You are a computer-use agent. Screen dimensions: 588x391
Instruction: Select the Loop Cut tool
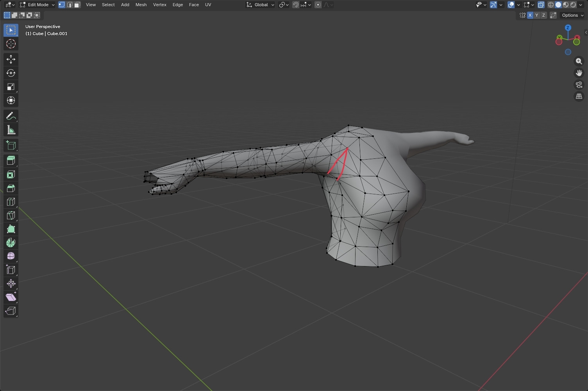coord(11,202)
